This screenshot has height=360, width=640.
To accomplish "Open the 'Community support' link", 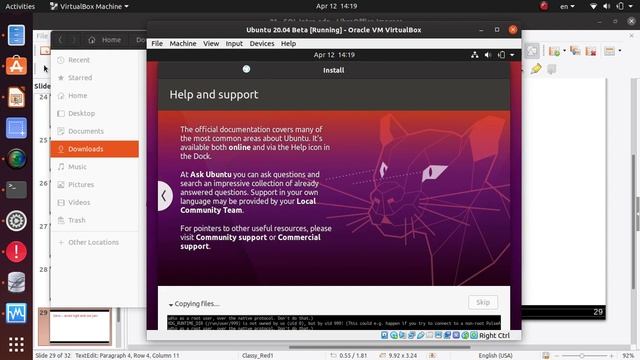I will [x=231, y=238].
